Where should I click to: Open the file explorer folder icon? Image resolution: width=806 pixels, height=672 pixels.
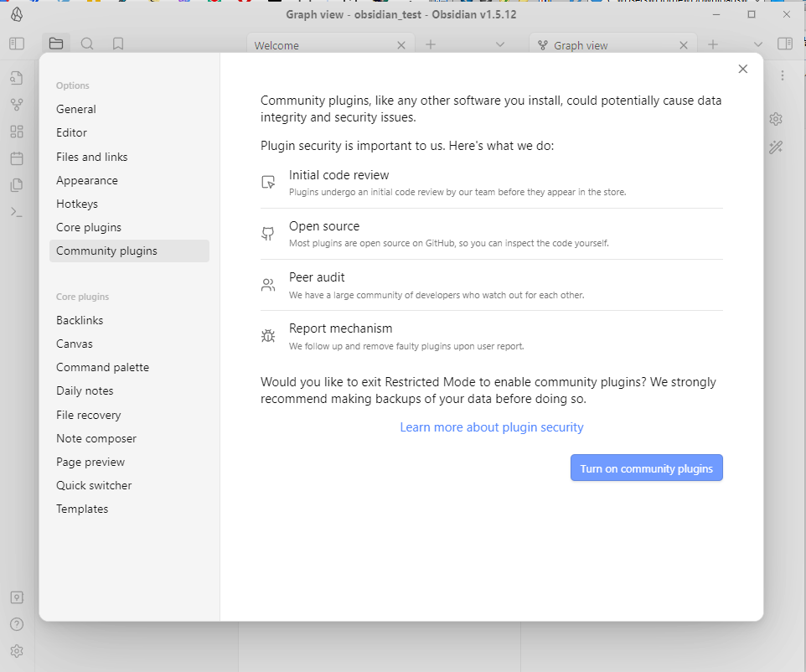56,44
